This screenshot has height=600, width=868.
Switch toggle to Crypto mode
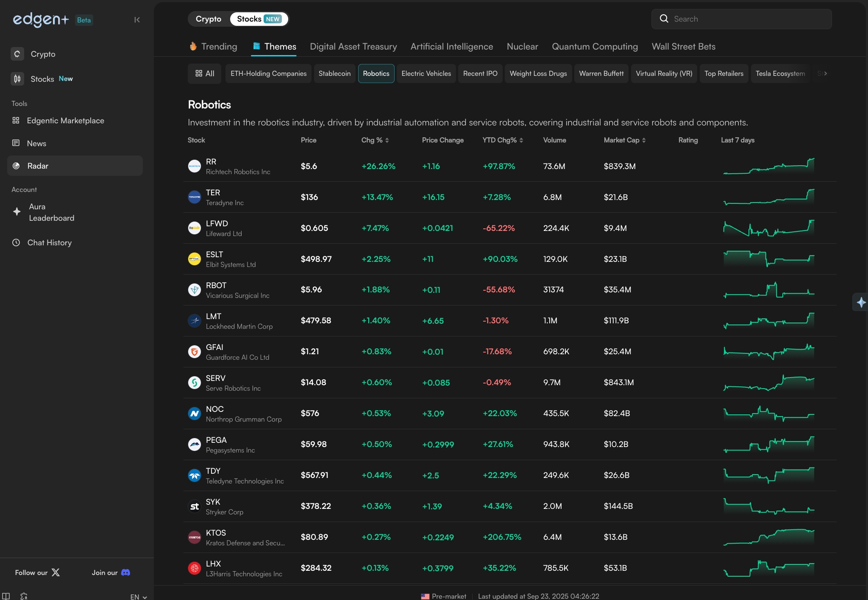coord(209,19)
